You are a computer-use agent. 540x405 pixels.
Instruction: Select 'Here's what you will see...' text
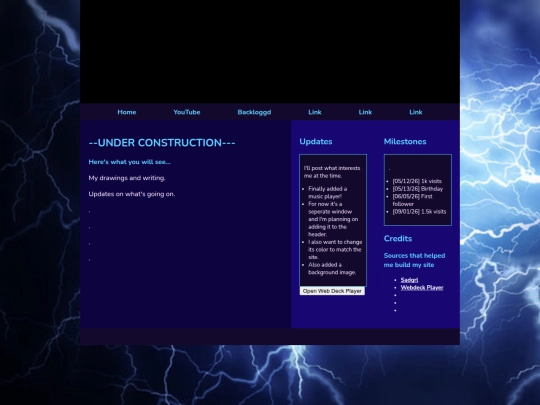129,162
